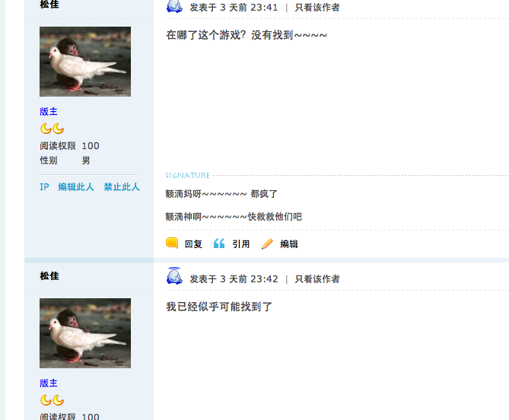Click 编辑此人 to edit this user
509x420 pixels.
76,187
